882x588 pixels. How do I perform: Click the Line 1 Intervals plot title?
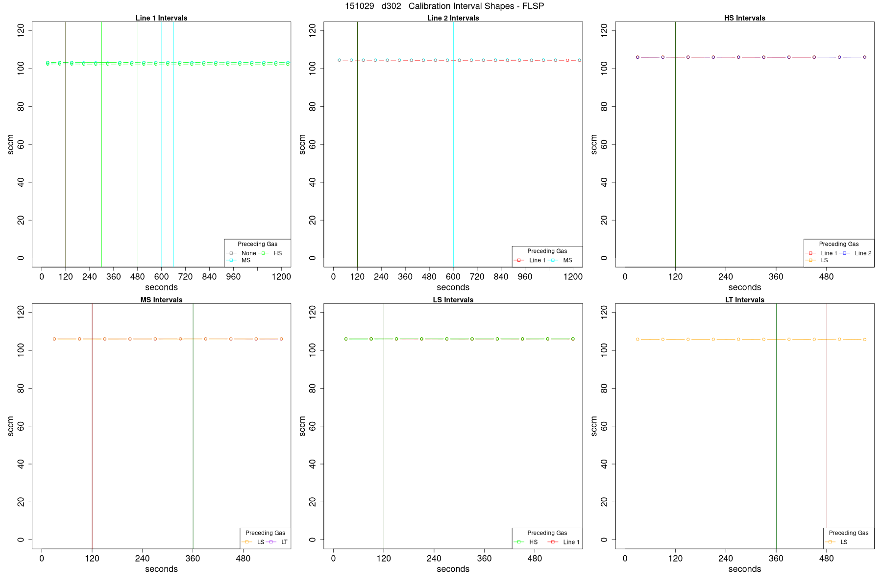[x=161, y=18]
